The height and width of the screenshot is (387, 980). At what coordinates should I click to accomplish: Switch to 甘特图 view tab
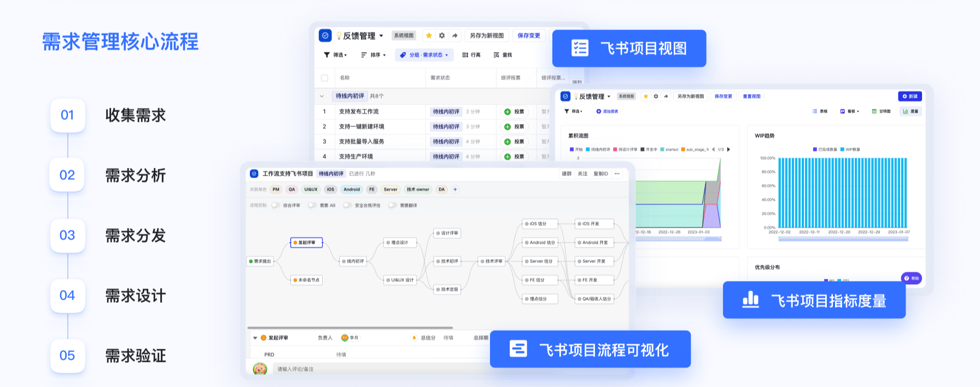881,111
